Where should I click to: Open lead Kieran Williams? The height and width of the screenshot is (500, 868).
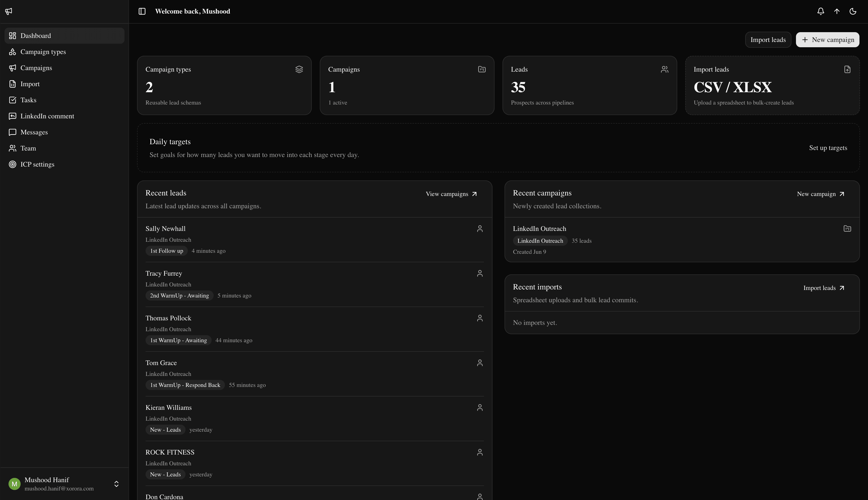tap(168, 408)
